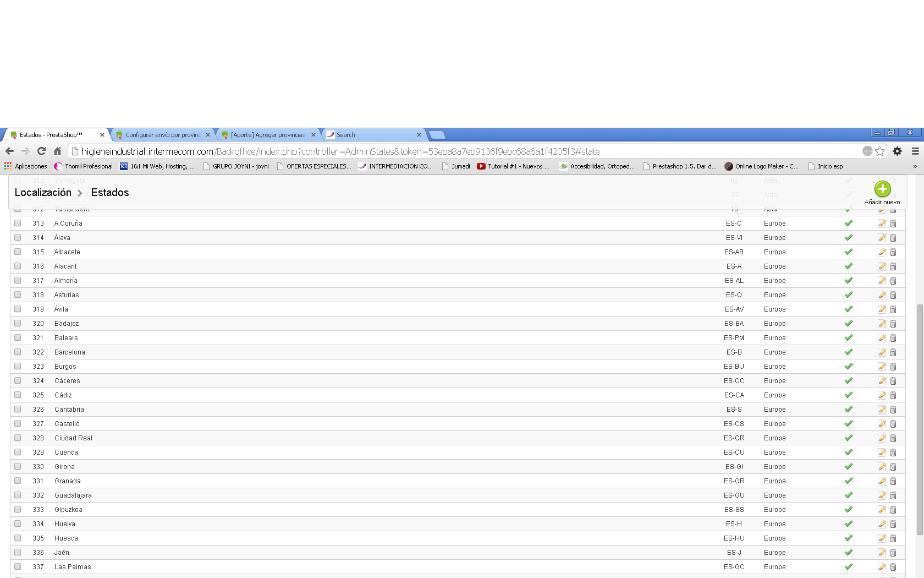Edit the Cuenca state pencil icon
This screenshot has height=578, width=924.
click(x=882, y=452)
